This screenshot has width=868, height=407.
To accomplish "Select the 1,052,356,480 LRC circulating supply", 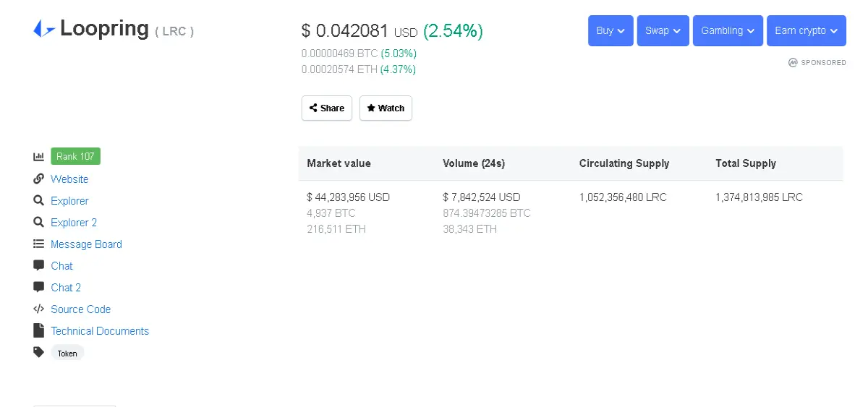I will 623,197.
